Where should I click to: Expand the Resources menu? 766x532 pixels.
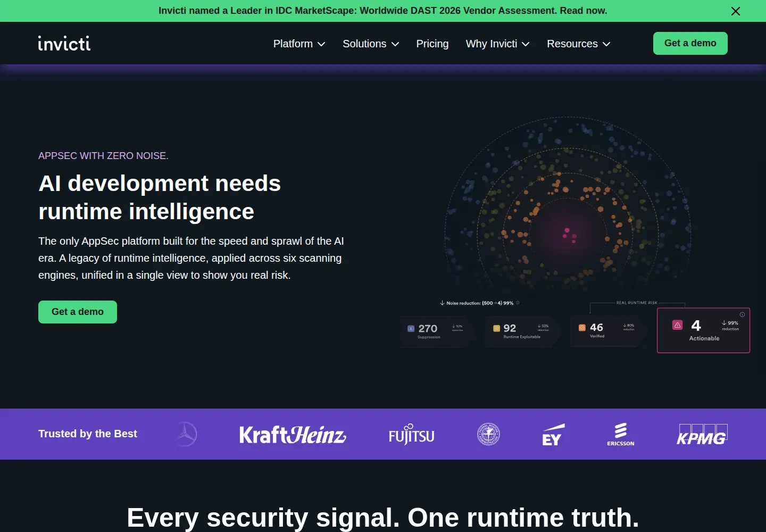(579, 44)
